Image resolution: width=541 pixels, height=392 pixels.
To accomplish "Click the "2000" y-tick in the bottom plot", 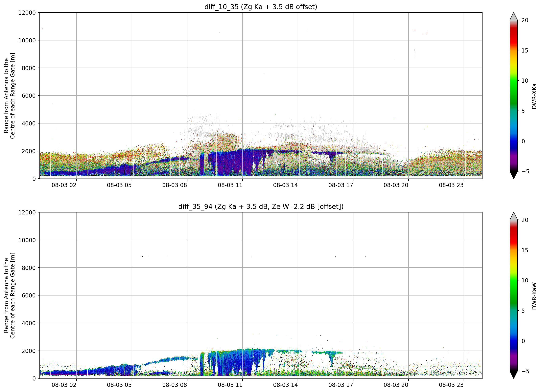I will point(29,351).
